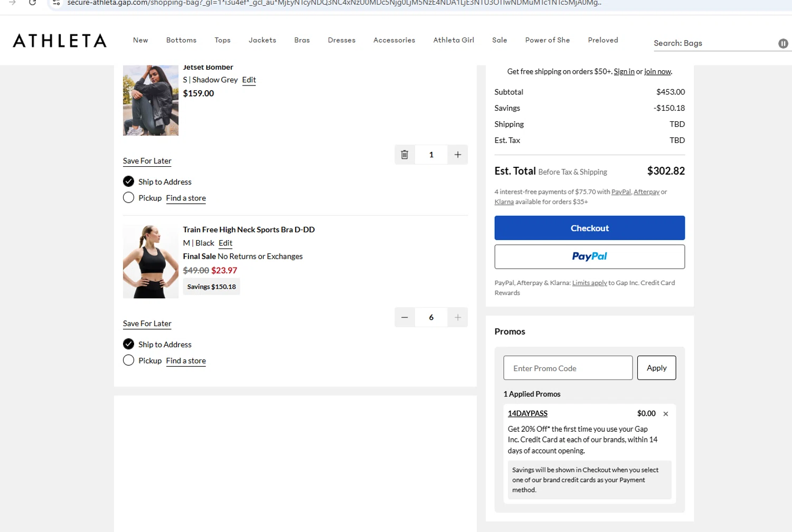792x532 pixels.
Task: Open the Preloved menu
Action: [603, 40]
